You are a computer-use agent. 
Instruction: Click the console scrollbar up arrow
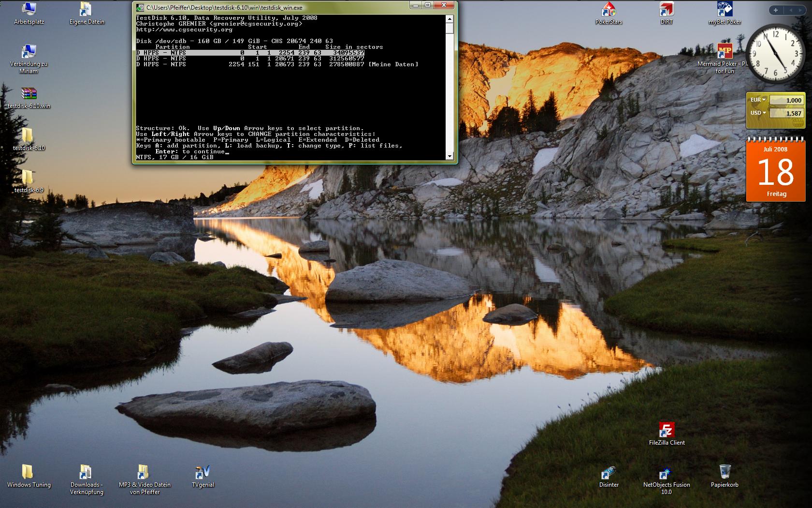point(449,19)
